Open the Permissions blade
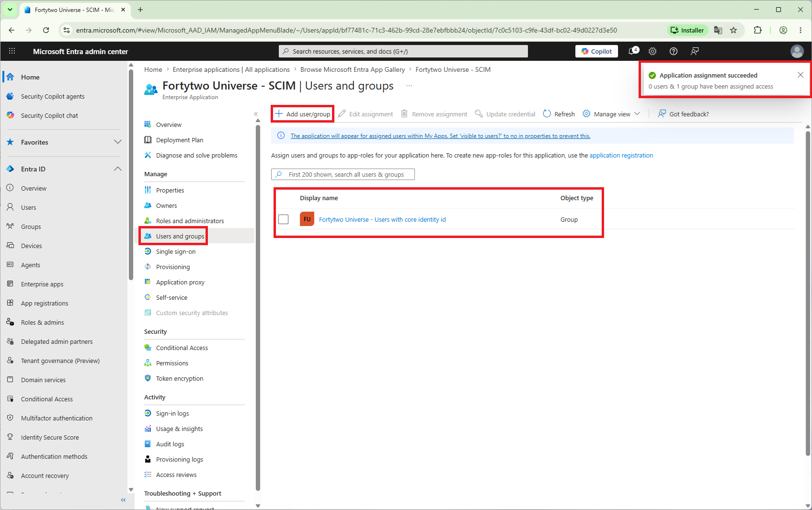Image resolution: width=812 pixels, height=510 pixels. pyautogui.click(x=172, y=363)
